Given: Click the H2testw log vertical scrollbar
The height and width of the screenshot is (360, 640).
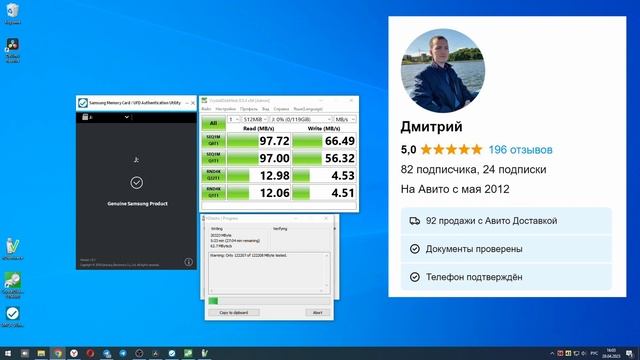Looking at the screenshot, I should pos(327,271).
